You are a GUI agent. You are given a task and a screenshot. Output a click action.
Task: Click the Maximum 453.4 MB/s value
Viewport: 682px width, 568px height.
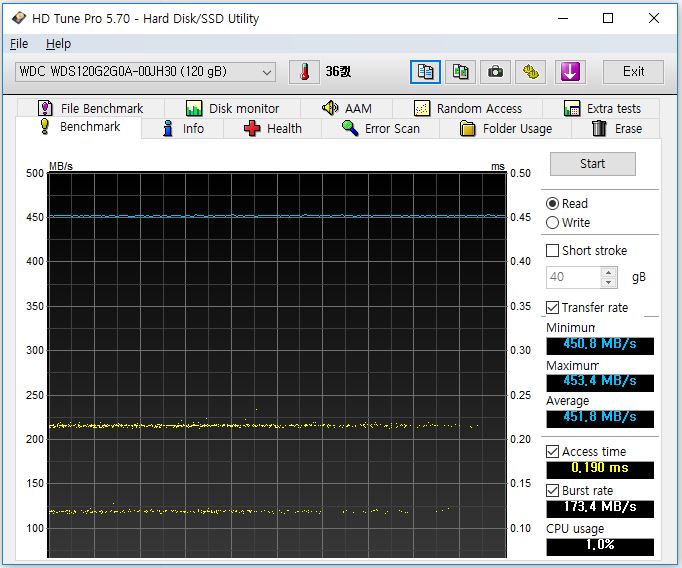click(x=600, y=381)
